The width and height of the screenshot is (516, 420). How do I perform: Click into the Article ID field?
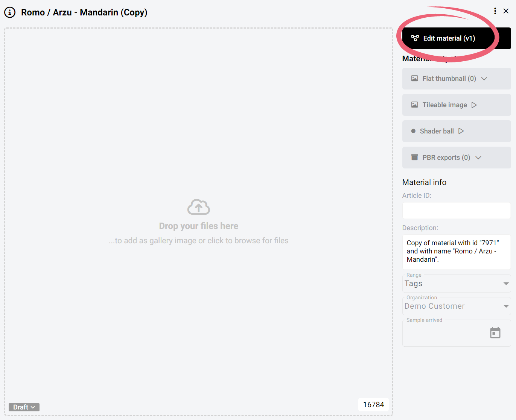(x=456, y=211)
